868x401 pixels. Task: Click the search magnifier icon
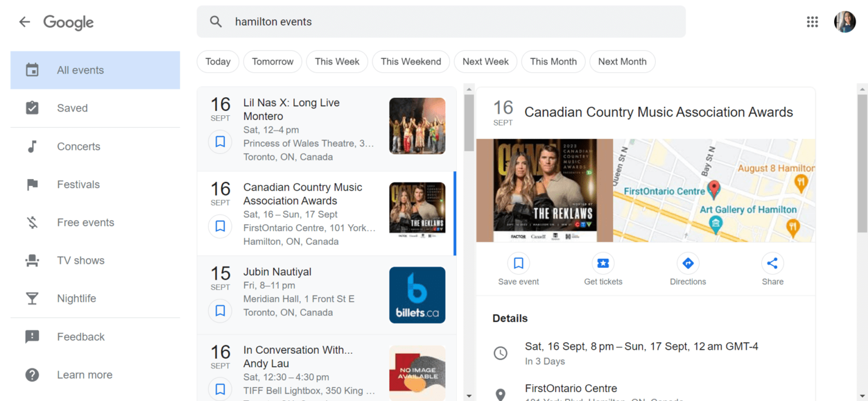pos(216,22)
